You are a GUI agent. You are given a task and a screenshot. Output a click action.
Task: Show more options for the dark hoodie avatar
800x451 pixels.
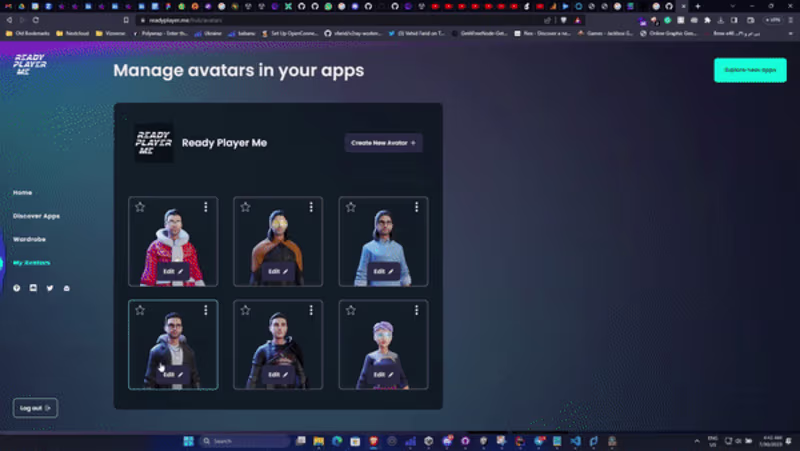click(x=311, y=310)
